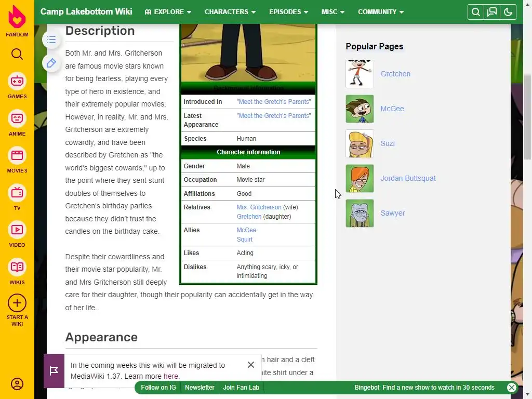Click the Popular Pages heading
Viewport: 532px width, 399px height.
[375, 46]
